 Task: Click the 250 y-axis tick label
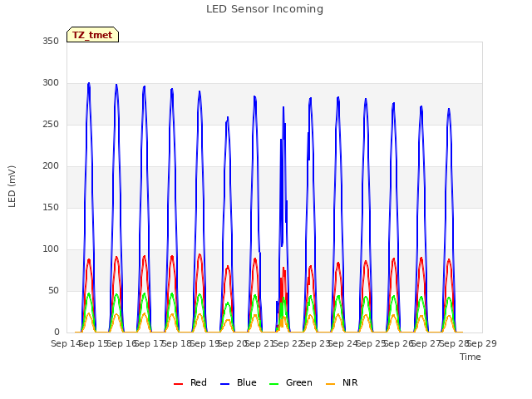51,124
